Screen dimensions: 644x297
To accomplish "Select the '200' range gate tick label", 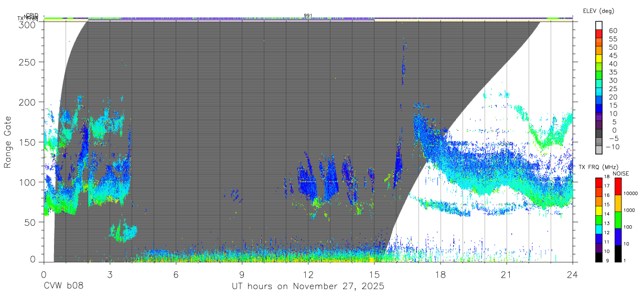I will click(x=27, y=102).
